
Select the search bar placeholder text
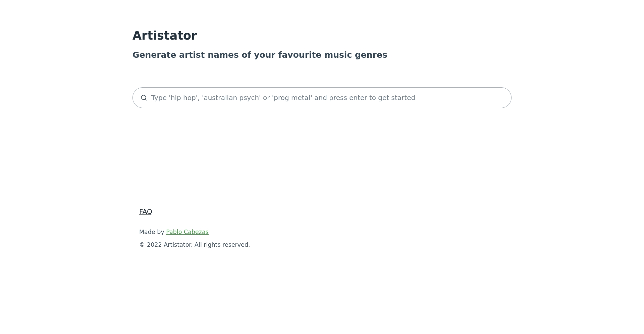click(283, 98)
